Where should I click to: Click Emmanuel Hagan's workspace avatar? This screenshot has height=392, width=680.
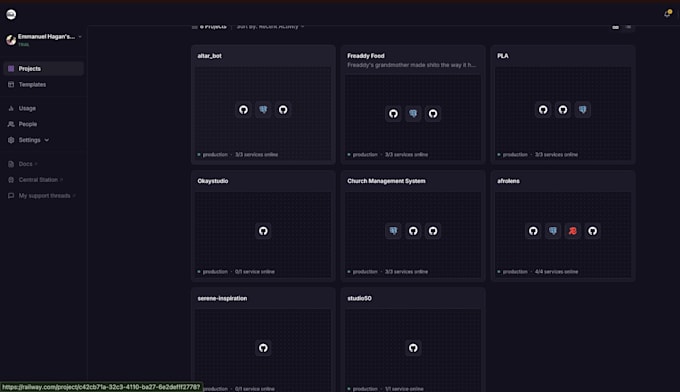coord(11,40)
